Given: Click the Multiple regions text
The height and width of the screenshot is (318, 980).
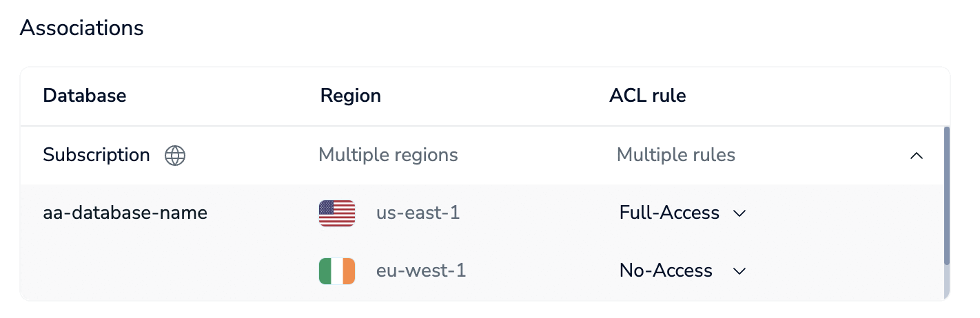Looking at the screenshot, I should click(x=388, y=156).
